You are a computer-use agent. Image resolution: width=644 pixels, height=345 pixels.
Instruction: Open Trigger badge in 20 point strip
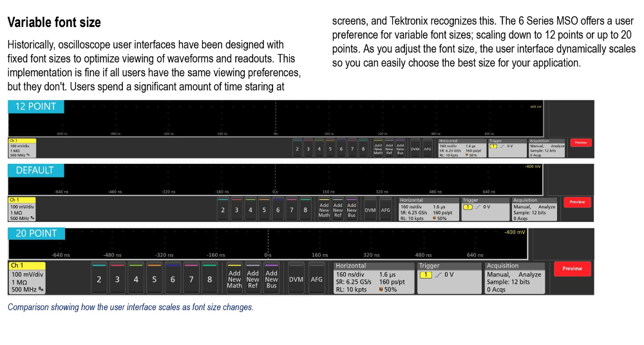pos(449,278)
